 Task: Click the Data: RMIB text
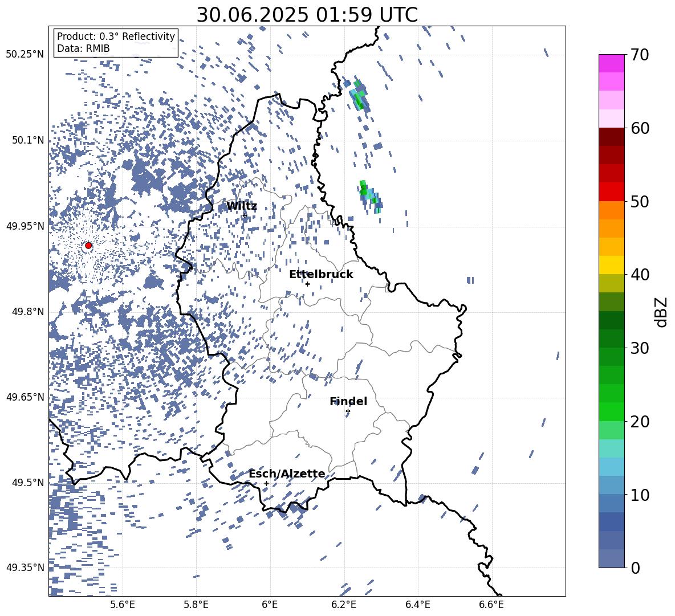83,48
